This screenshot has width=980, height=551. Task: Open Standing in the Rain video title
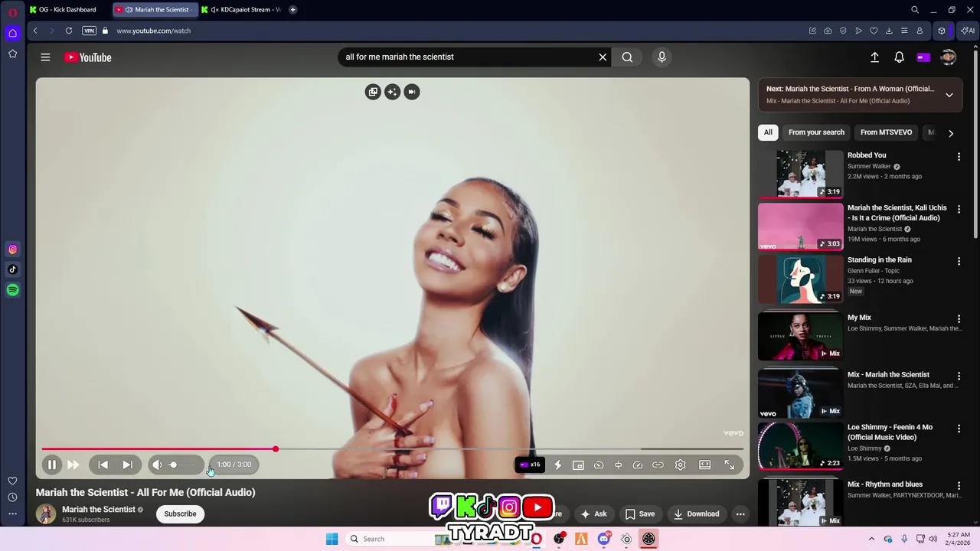(879, 260)
